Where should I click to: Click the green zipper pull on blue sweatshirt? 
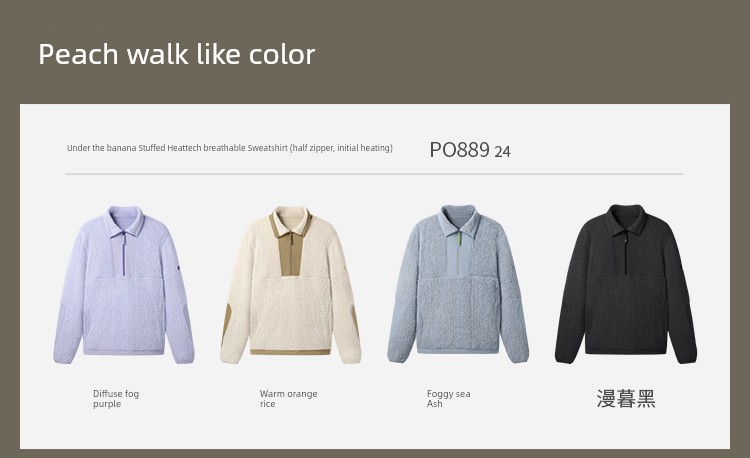pos(459,239)
